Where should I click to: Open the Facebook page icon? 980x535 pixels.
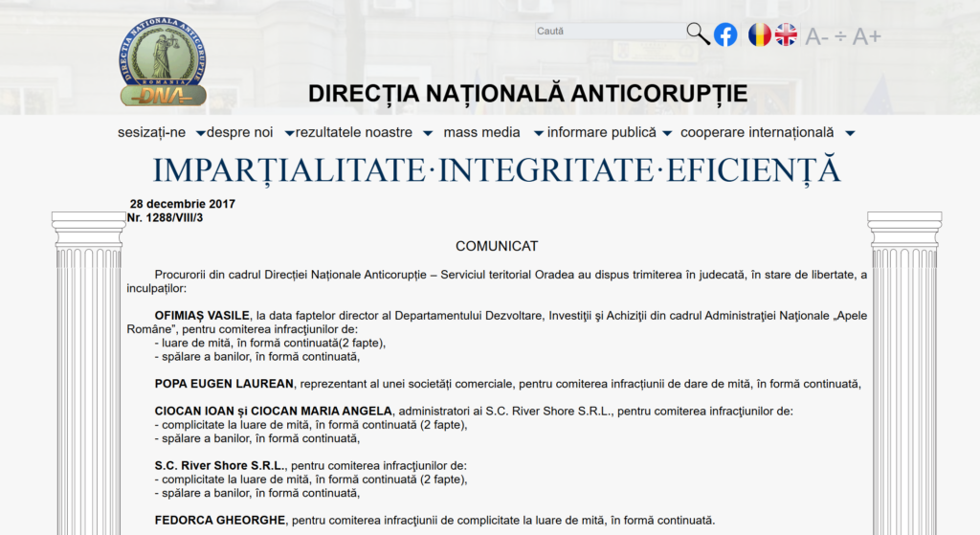pos(725,34)
